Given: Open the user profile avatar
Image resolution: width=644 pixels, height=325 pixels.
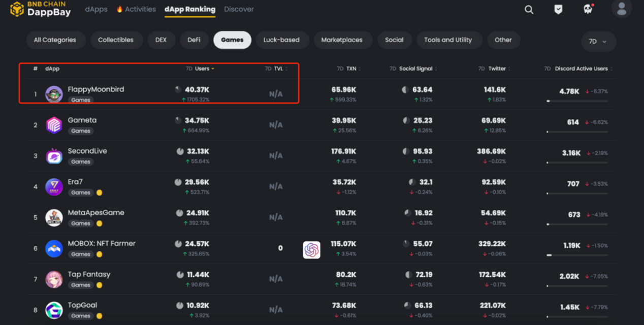Looking at the screenshot, I should pyautogui.click(x=621, y=9).
